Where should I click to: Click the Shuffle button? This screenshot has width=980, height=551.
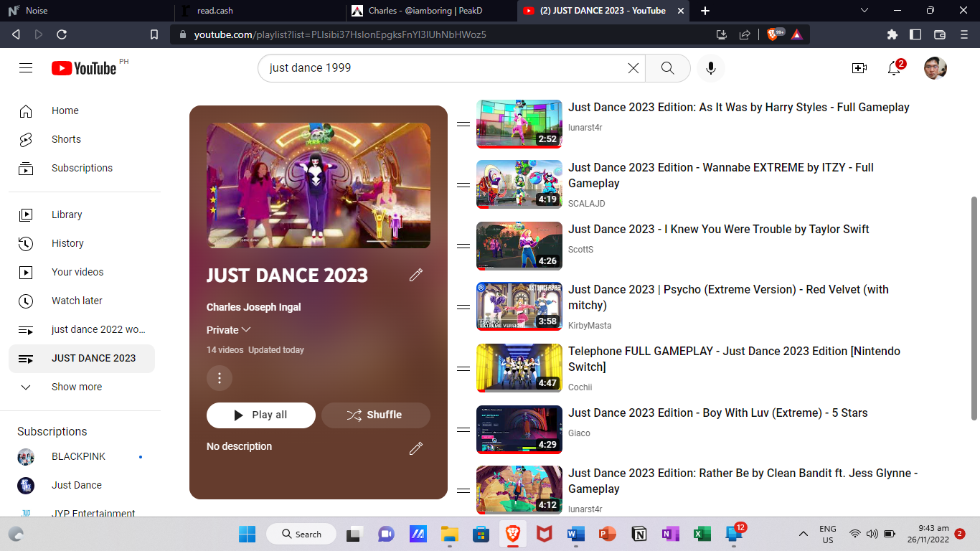point(376,415)
